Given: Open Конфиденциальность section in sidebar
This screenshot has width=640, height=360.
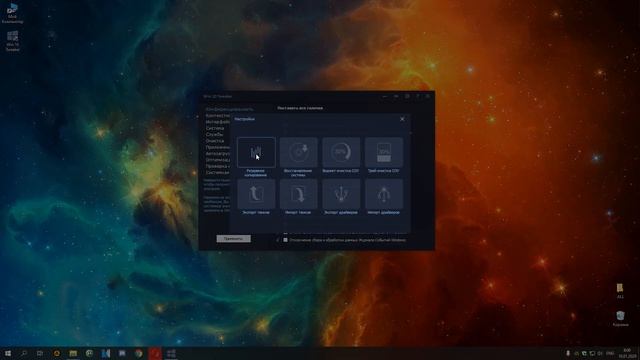Looking at the screenshot, I should click(x=229, y=109).
